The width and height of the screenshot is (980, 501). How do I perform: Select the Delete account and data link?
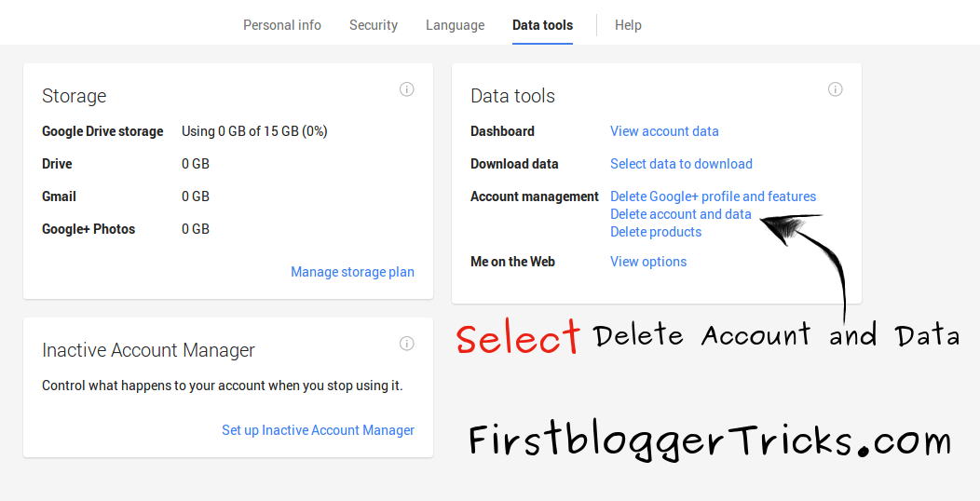[x=680, y=214]
